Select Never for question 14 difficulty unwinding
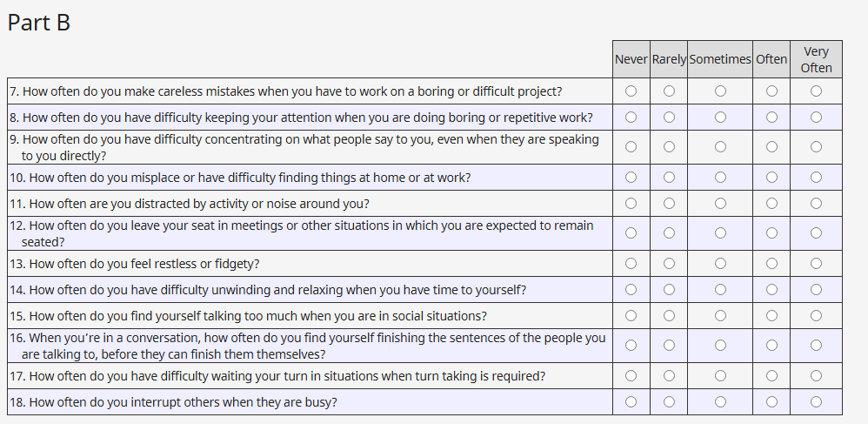Image resolution: width=868 pixels, height=424 pixels. coord(631,289)
